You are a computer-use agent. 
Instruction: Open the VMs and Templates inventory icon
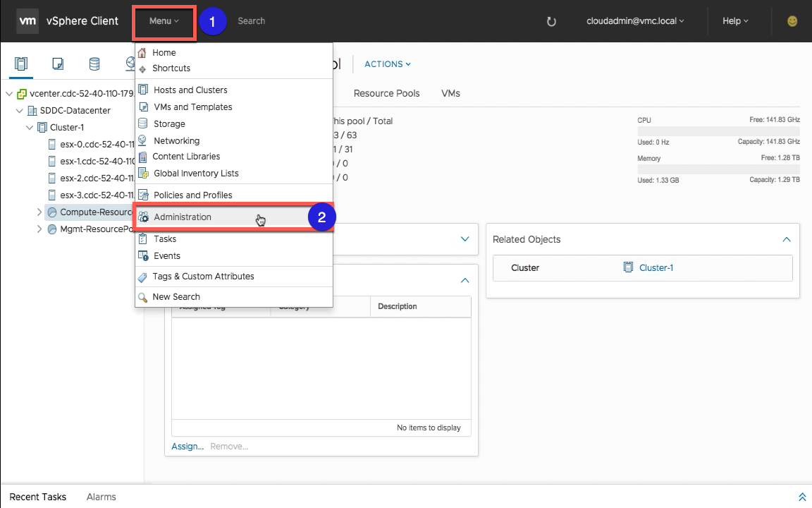pos(58,64)
